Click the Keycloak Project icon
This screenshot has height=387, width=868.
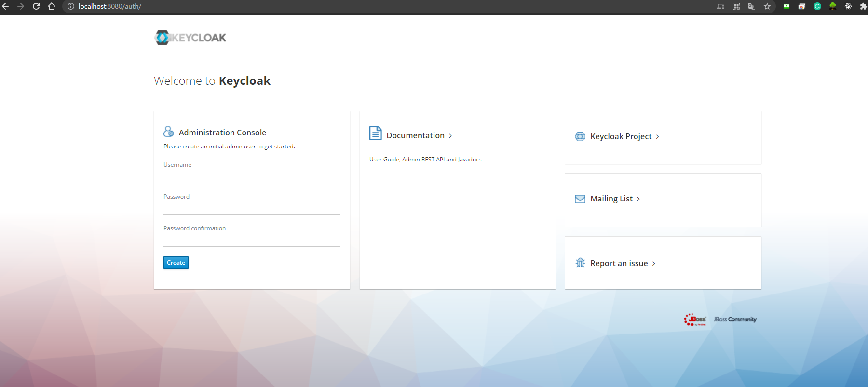(x=580, y=136)
